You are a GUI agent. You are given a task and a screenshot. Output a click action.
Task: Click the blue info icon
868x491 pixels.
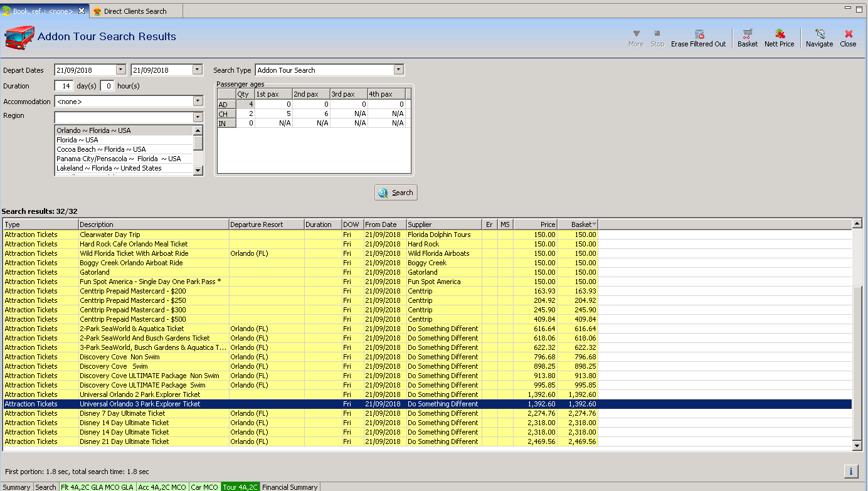[850, 471]
